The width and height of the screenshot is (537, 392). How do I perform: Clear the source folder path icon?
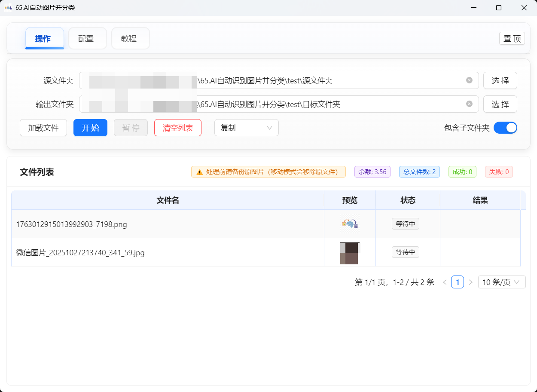[469, 80]
